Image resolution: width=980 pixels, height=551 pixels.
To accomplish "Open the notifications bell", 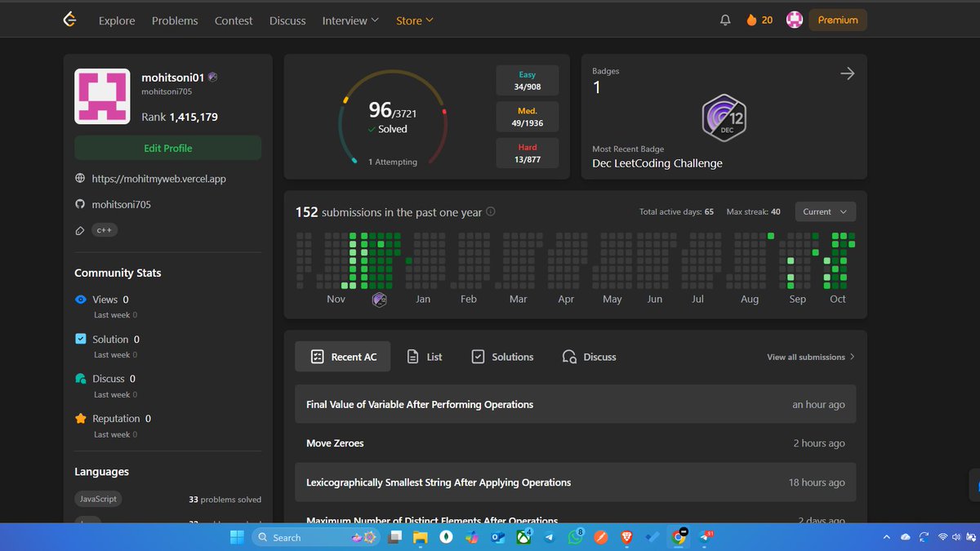I will (725, 20).
